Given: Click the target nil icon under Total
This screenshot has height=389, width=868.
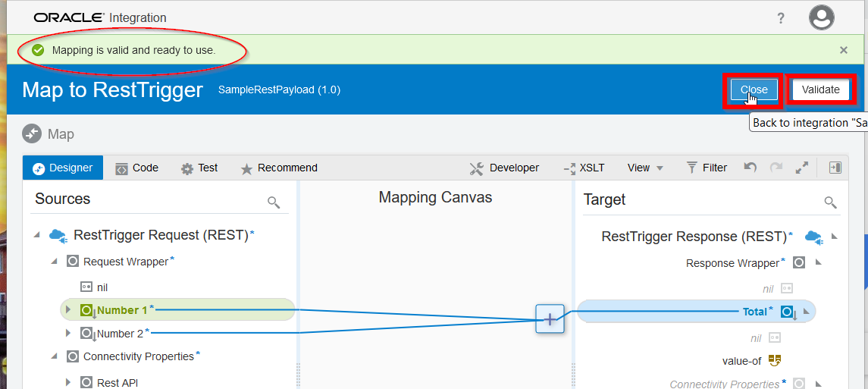Looking at the screenshot, I should click(x=775, y=337).
